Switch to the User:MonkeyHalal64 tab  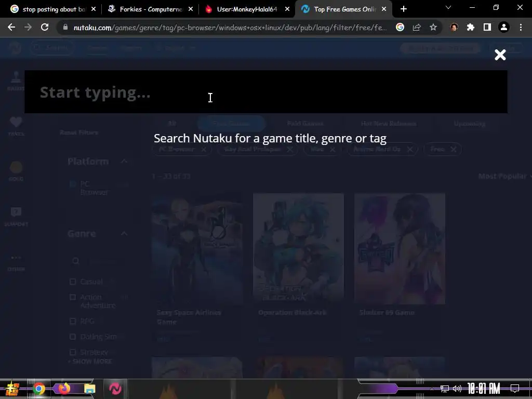[247, 9]
